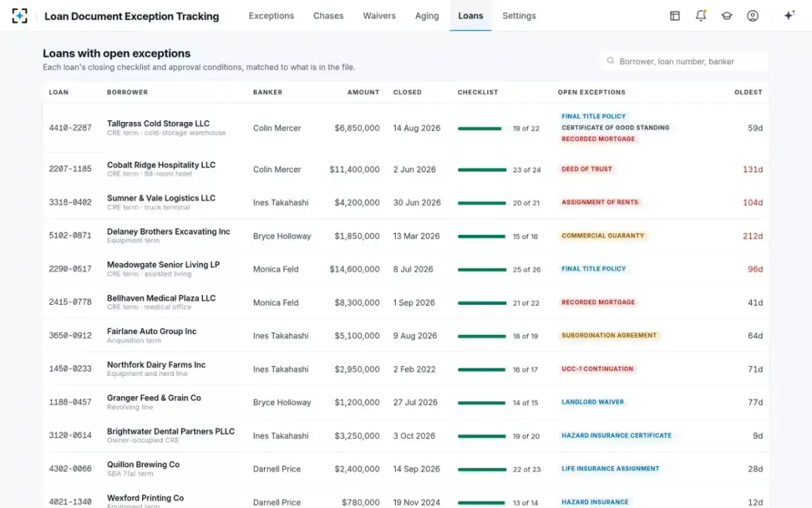Viewport: 812px width, 508px height.
Task: Click the UCC-1 Continuation exception tag
Action: (x=597, y=369)
